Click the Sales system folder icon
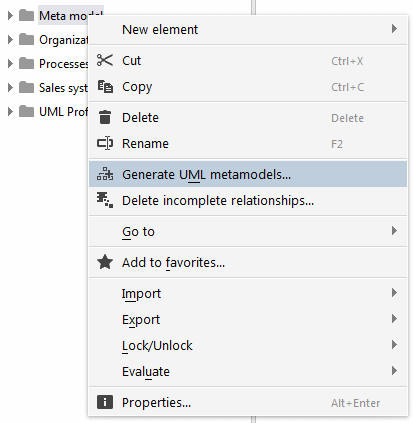 [x=26, y=87]
